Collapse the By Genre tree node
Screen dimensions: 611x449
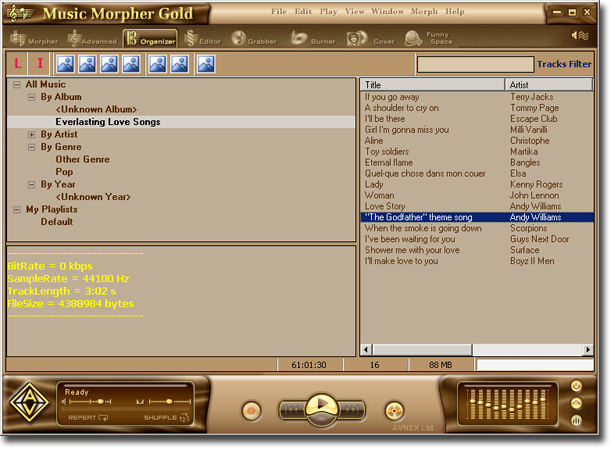pos(32,147)
